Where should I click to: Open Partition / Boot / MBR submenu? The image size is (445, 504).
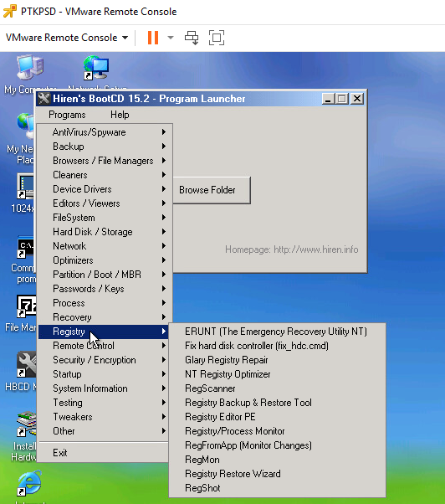105,275
